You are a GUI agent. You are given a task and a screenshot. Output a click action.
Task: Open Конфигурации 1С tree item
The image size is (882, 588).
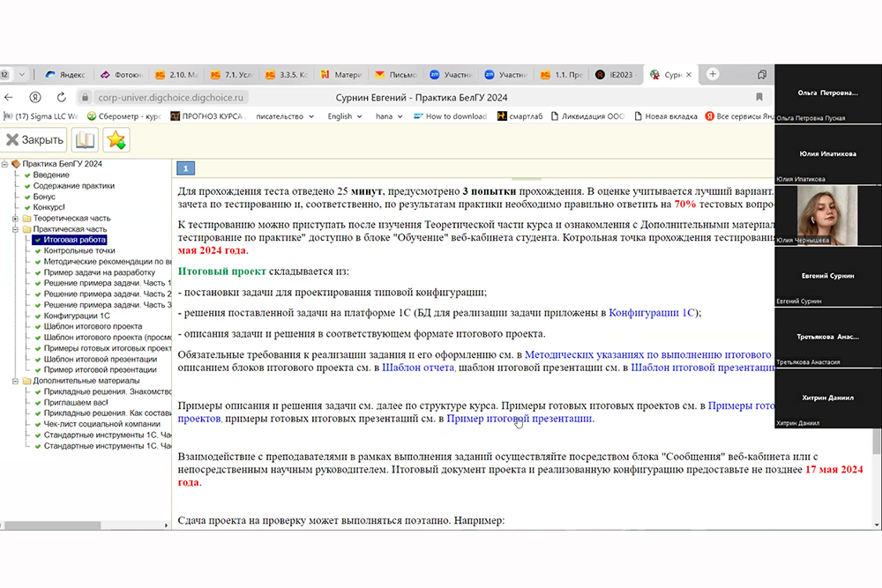point(77,316)
